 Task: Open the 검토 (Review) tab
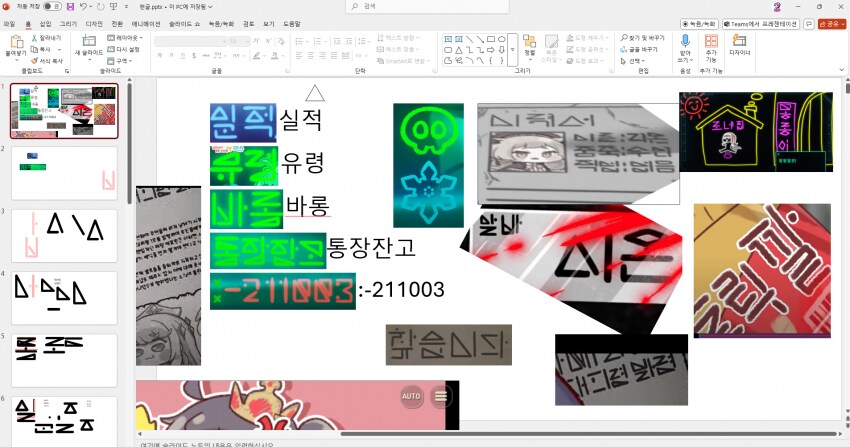248,24
